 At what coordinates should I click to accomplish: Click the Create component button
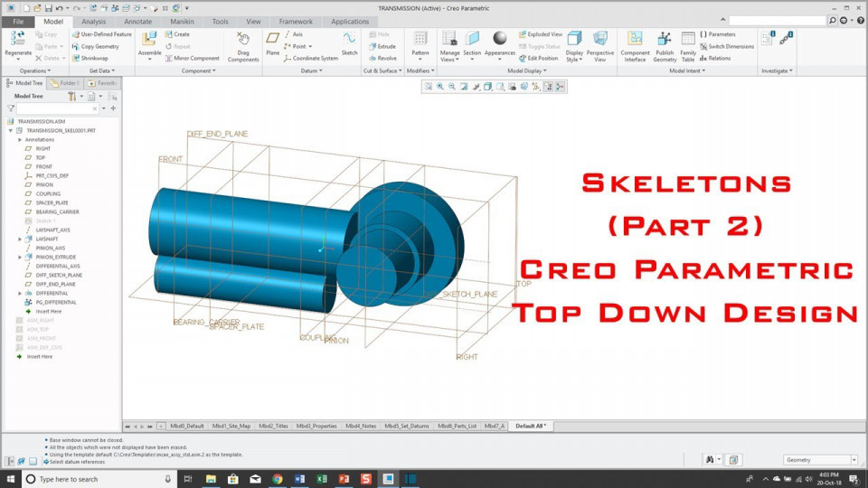tap(177, 34)
